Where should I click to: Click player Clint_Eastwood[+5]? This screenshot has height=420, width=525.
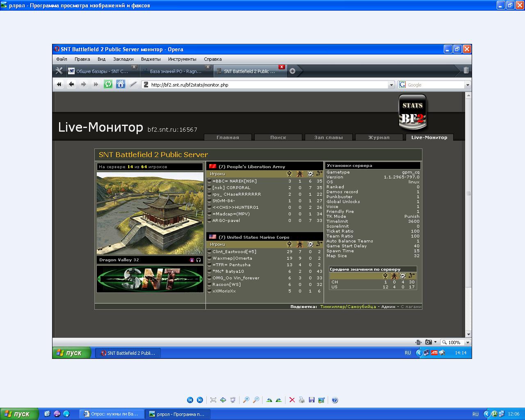[234, 251]
